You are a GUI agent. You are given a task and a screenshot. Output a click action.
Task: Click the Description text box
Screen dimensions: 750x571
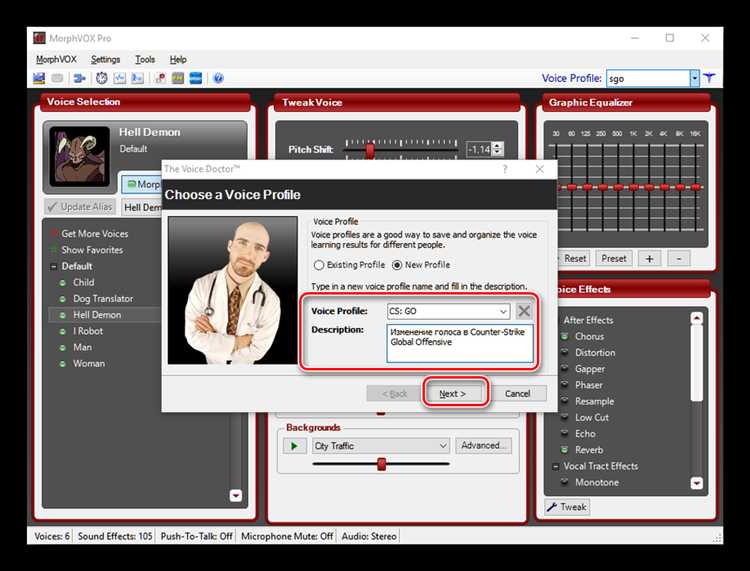point(460,343)
